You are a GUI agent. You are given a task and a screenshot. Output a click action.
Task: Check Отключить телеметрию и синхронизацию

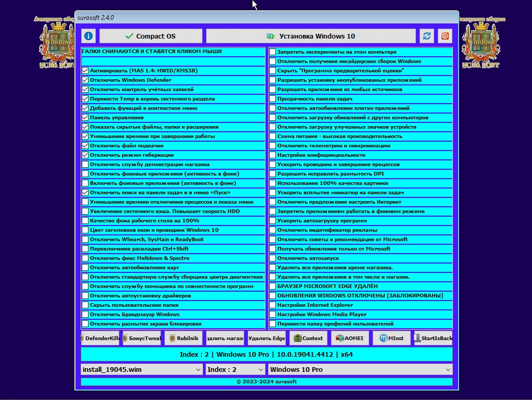coord(272,146)
